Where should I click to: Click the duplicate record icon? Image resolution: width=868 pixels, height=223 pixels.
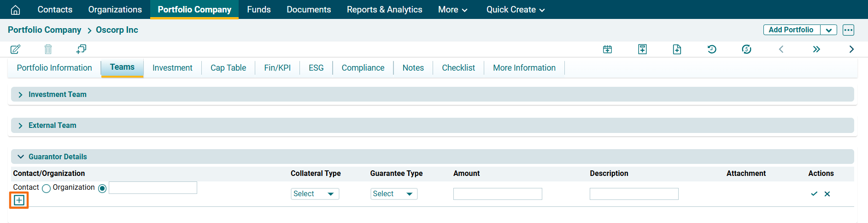(81, 49)
